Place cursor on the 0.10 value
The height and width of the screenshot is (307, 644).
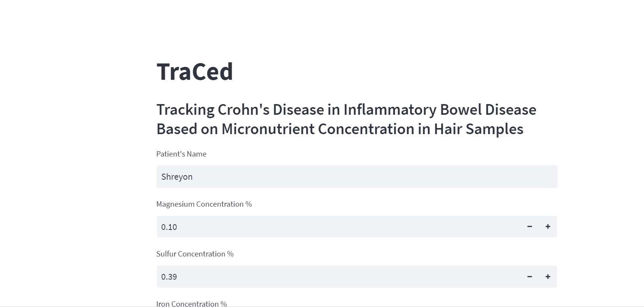[x=169, y=227]
